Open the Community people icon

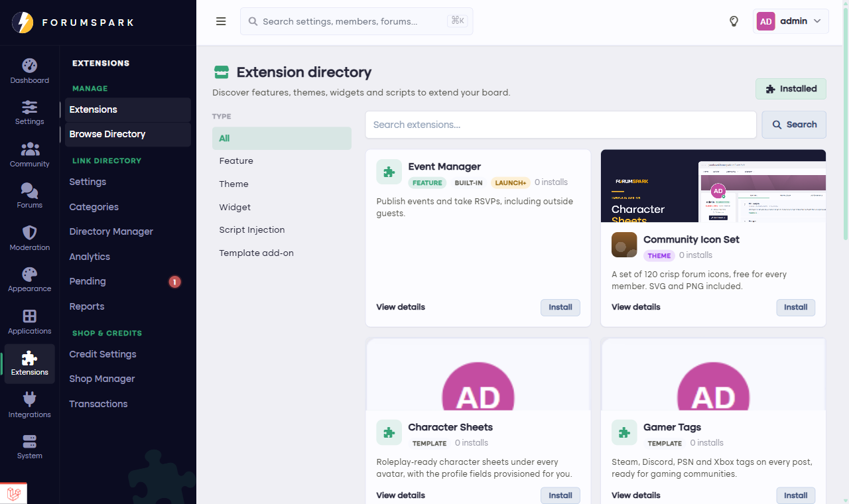coord(30,149)
